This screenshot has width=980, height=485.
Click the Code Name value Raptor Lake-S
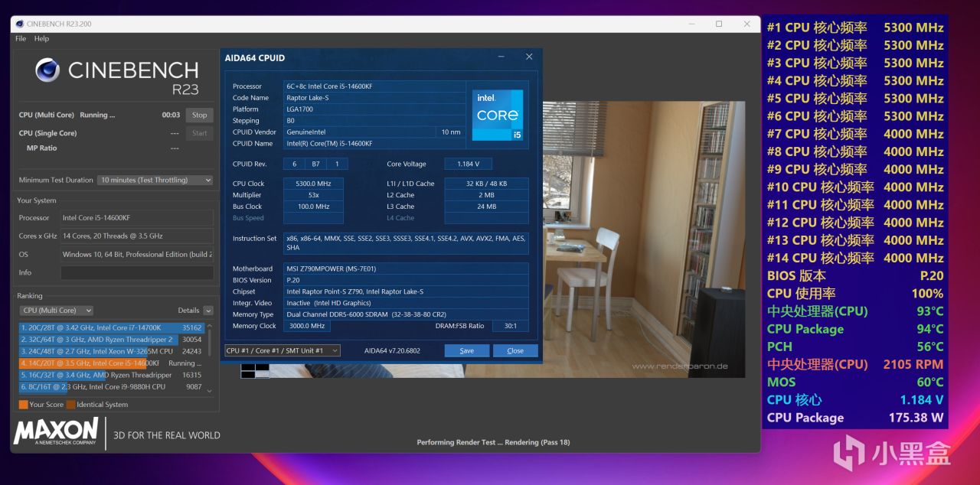pos(374,98)
